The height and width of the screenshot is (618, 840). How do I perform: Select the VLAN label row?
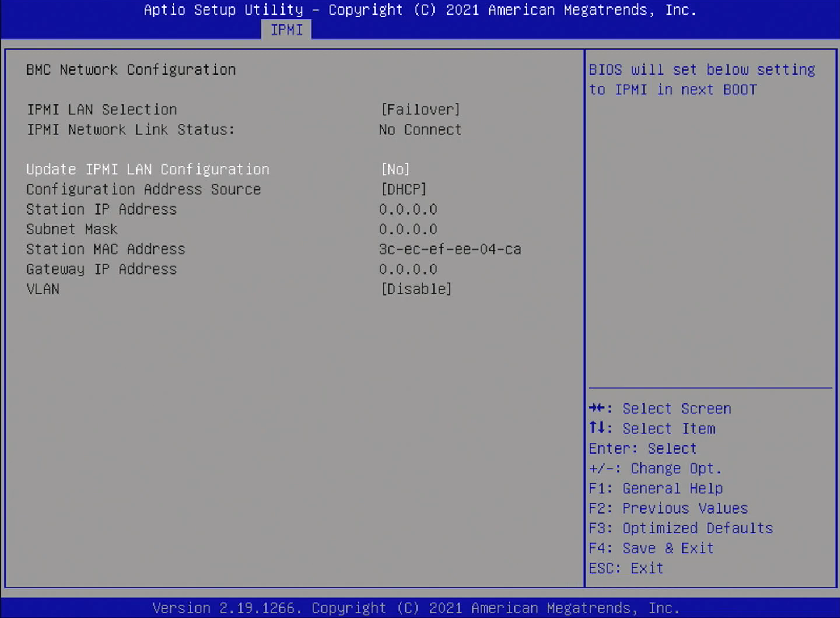pyautogui.click(x=43, y=289)
